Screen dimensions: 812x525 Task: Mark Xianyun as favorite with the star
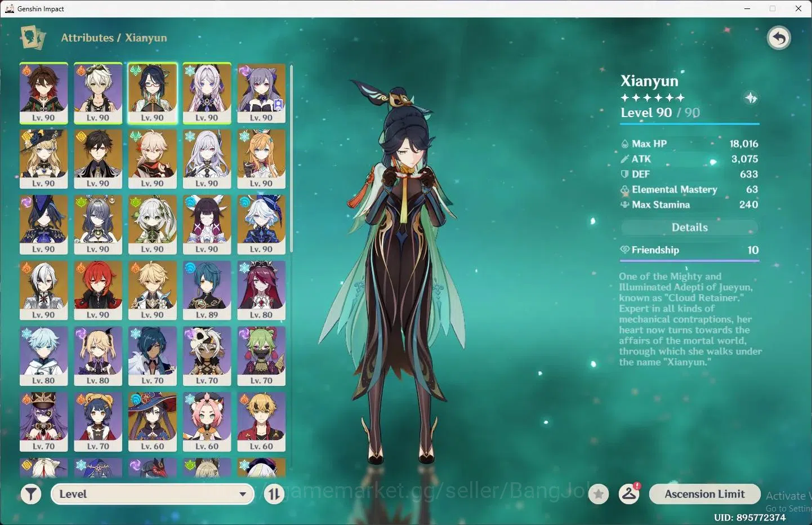(599, 495)
